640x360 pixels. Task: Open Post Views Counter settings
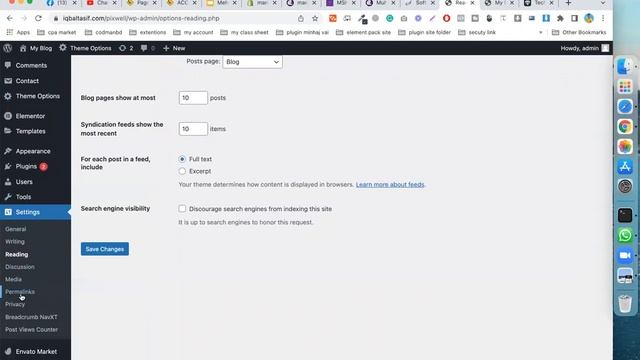click(31, 330)
